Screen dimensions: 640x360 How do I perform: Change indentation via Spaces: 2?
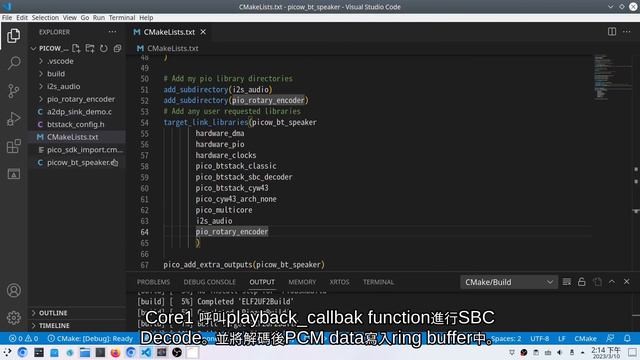click(506, 338)
